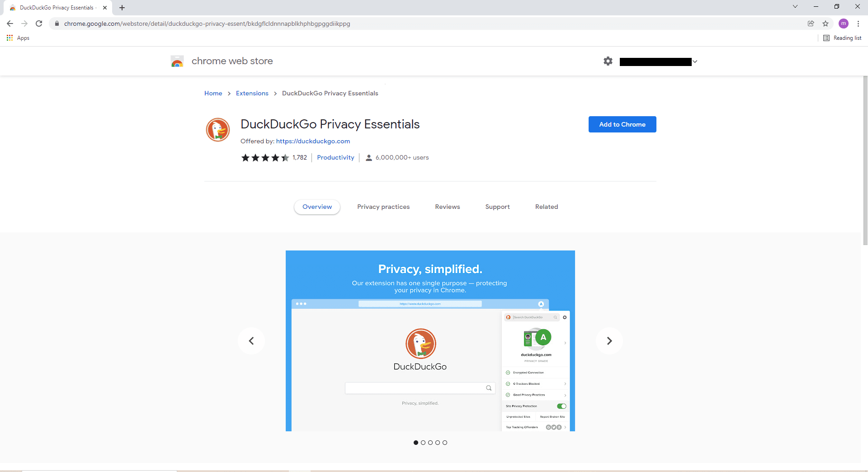The image size is (868, 472).
Task: Select the second carousel dot
Action: pos(423,443)
